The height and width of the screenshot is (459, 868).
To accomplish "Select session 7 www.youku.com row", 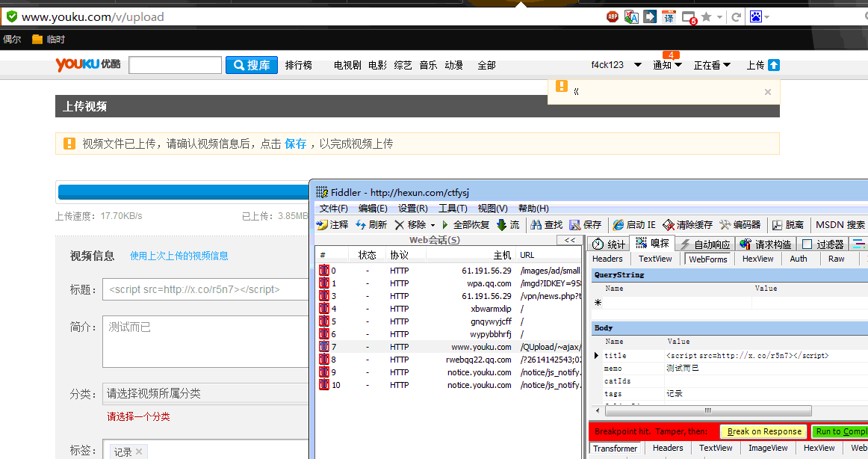I will coord(449,347).
